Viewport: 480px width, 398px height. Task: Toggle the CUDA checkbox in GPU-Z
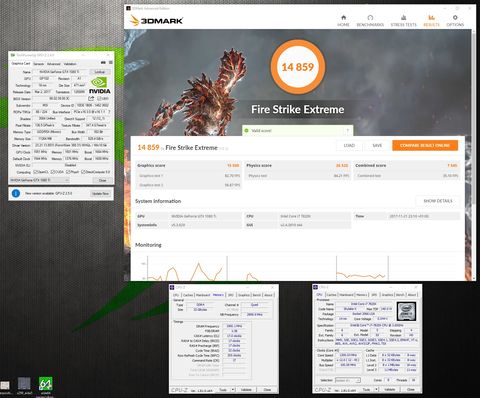53,172
